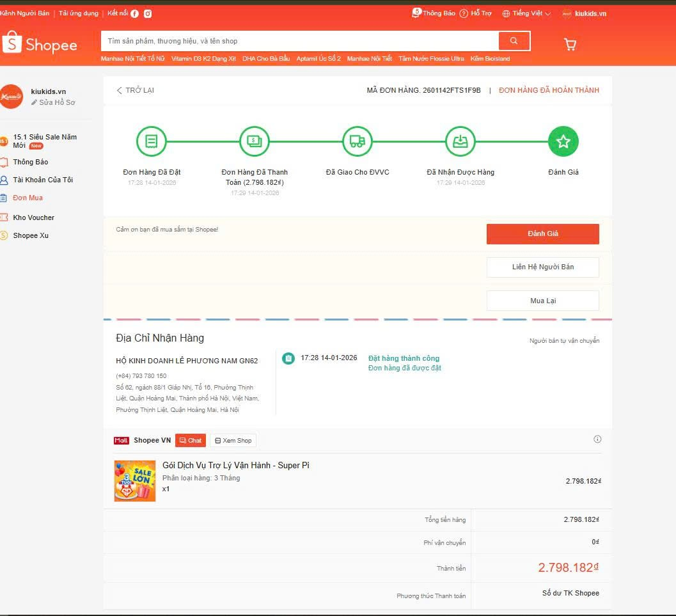
Task: Click the kiukids.vn profile avatar in sidebar
Action: 11,97
